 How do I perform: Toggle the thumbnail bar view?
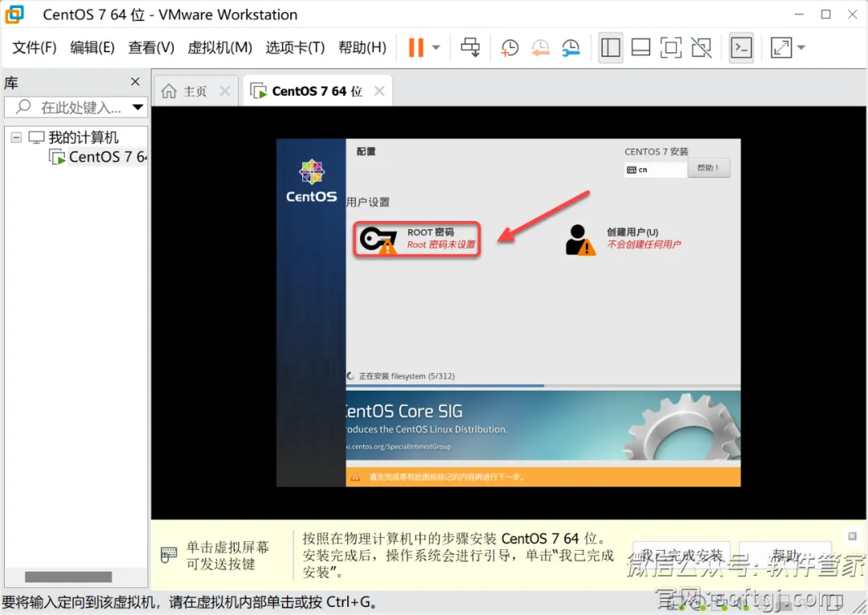click(641, 47)
